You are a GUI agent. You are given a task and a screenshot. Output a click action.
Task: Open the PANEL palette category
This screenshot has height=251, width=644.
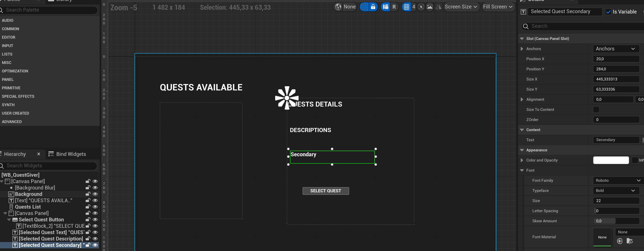[x=8, y=79]
